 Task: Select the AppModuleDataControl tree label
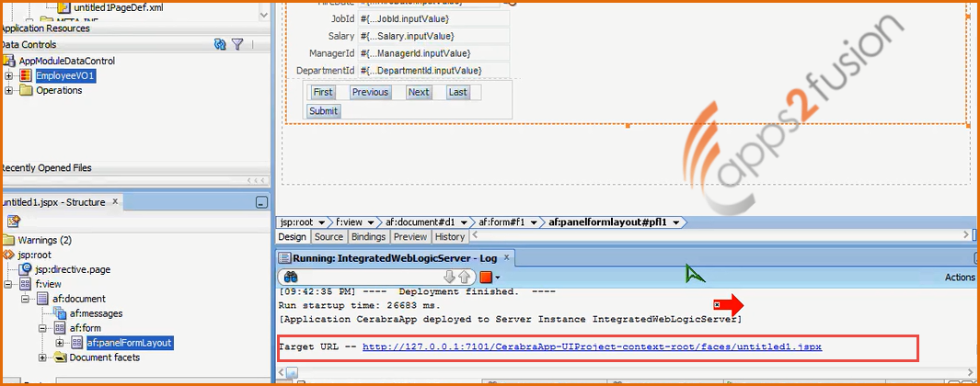[67, 61]
